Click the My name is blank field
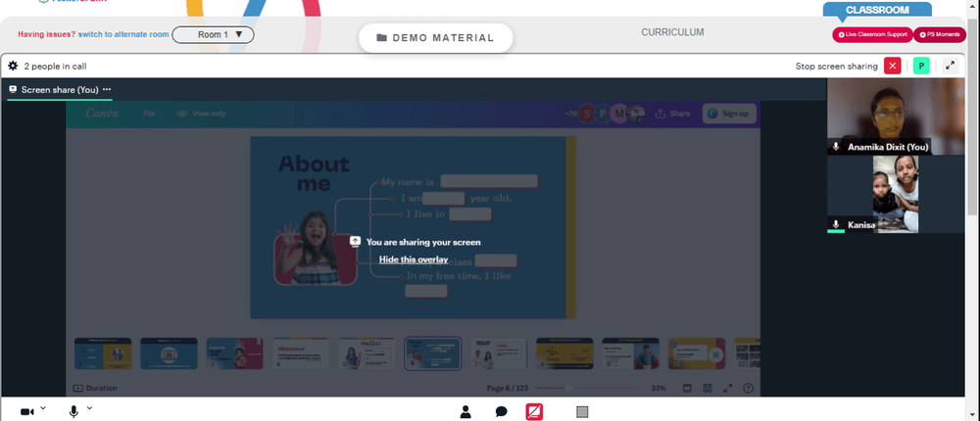The width and height of the screenshot is (980, 421). coord(489,182)
